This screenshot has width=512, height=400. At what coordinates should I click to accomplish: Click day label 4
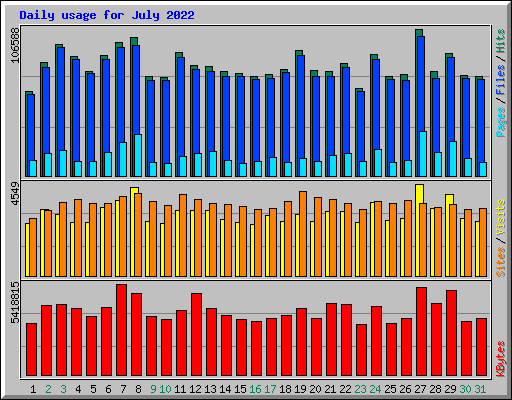coord(78,389)
